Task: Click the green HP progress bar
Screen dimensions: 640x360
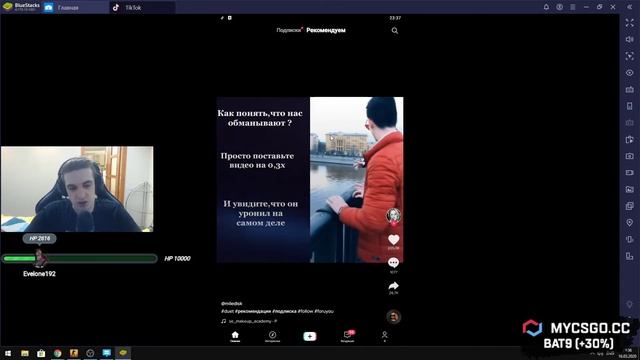Action: [x=79, y=258]
